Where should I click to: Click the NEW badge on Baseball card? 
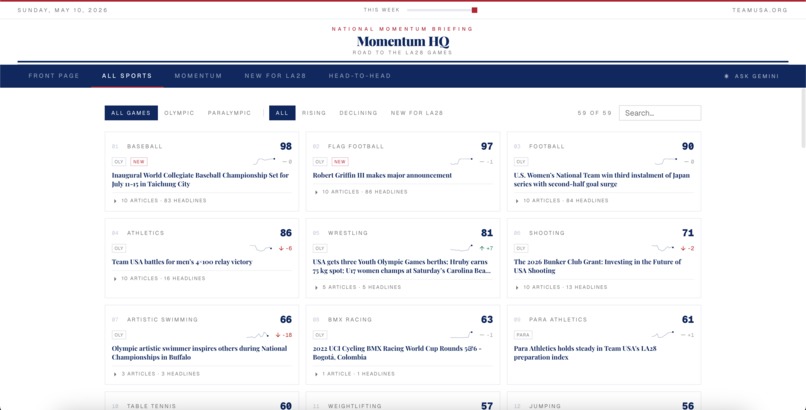pos(138,162)
